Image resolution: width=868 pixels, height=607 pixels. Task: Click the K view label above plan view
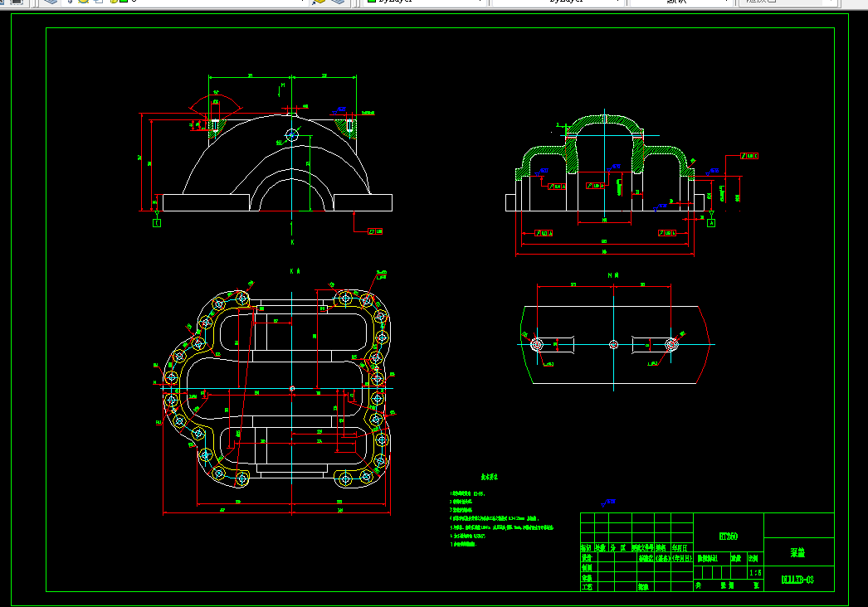295,271
